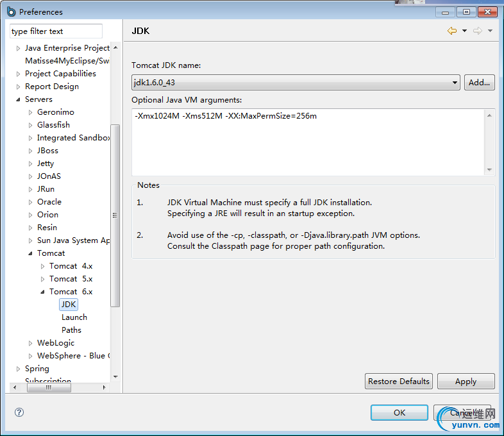
Task: Expand the Jetty server node
Action: tap(31, 164)
